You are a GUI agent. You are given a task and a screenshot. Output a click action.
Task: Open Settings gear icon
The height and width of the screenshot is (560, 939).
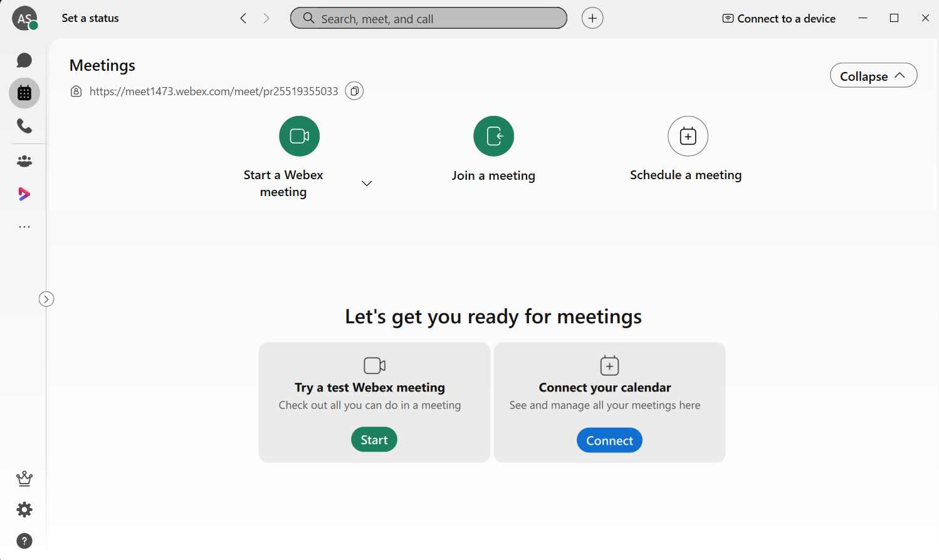(24, 509)
